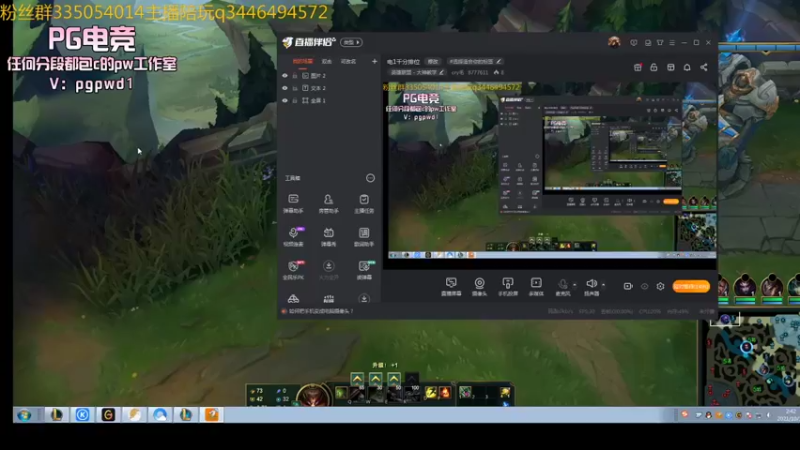Click the layout icon above the preview
Screen dimensions: 800x450
[x=670, y=67]
